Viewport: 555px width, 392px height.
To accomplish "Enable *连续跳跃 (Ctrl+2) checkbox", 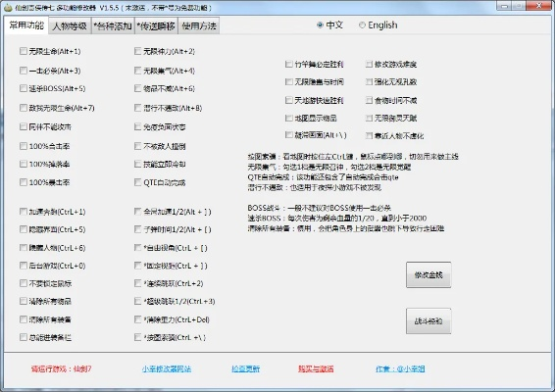I will coord(137,283).
